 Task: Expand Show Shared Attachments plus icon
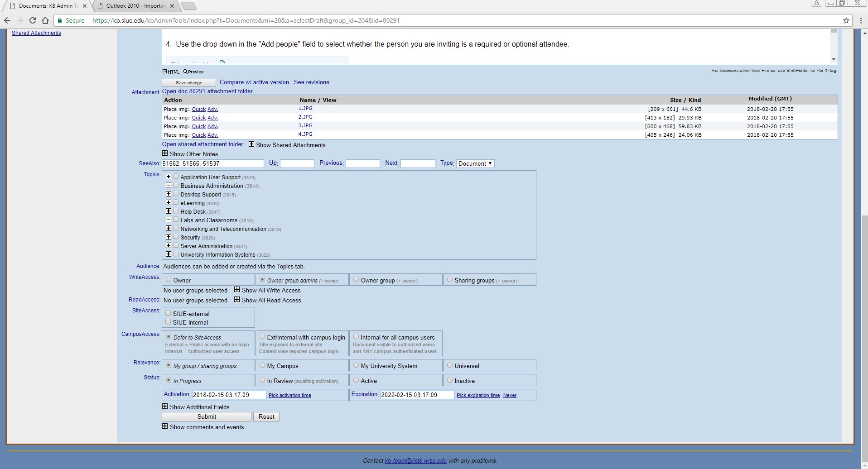[251, 144]
